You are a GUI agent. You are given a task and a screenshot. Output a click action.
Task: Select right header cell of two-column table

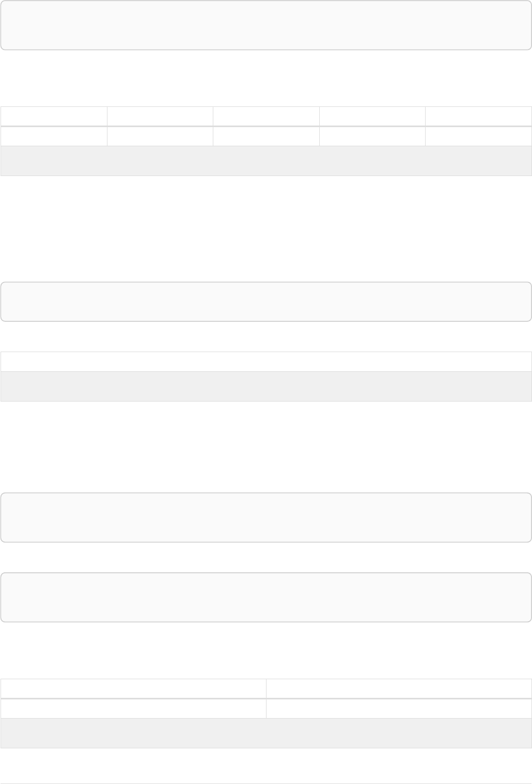[398, 689]
